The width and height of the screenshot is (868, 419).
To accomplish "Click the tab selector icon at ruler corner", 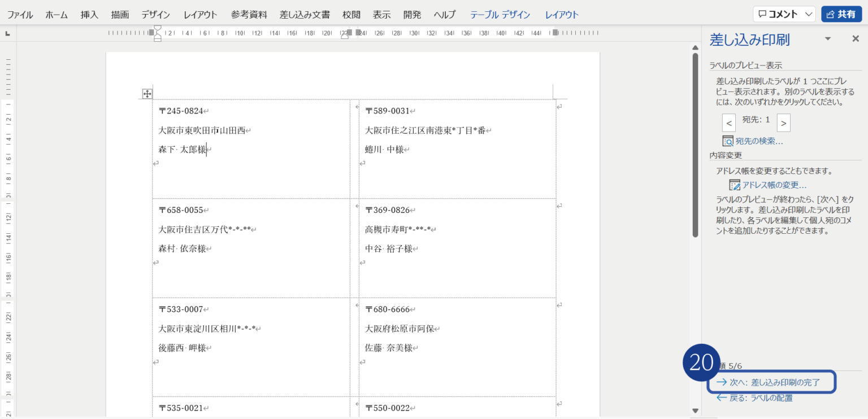I will tap(8, 34).
